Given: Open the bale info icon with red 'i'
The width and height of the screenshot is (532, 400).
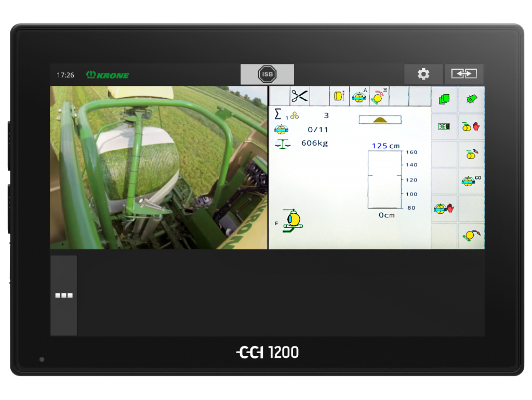Looking at the screenshot, I should pos(339,96).
